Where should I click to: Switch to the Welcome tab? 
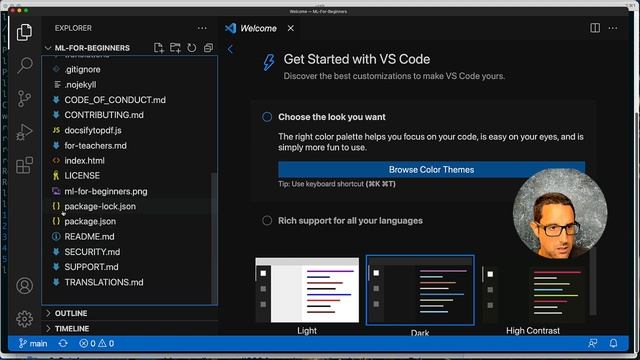(x=258, y=28)
